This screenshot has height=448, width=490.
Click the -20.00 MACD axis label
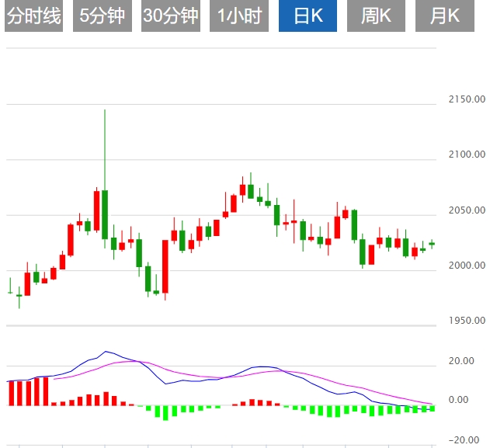coord(463,439)
